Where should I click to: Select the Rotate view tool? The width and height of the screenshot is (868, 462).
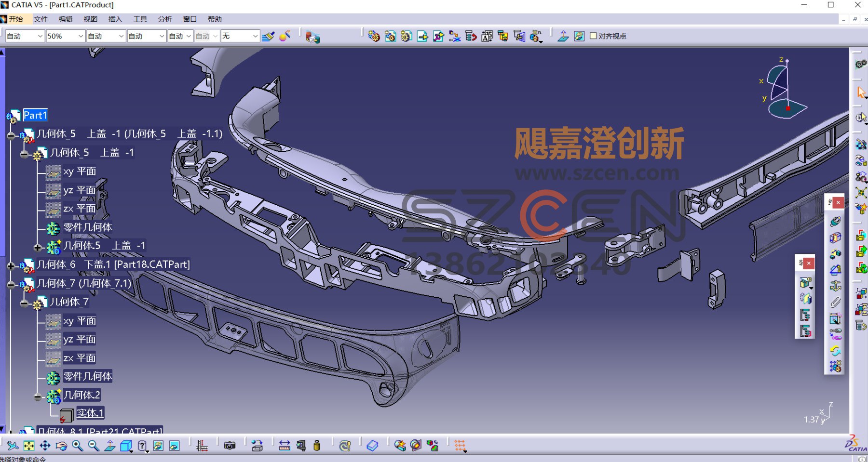61,446
